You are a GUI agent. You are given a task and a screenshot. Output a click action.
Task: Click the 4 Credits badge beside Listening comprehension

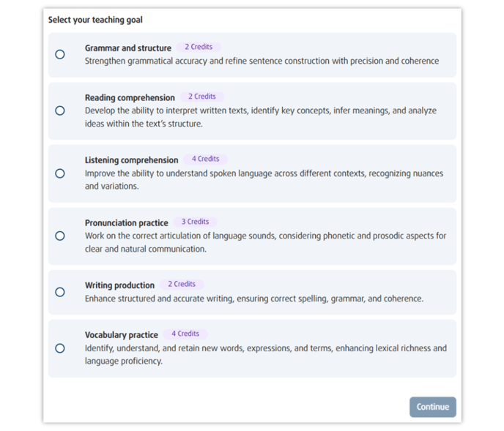point(206,159)
